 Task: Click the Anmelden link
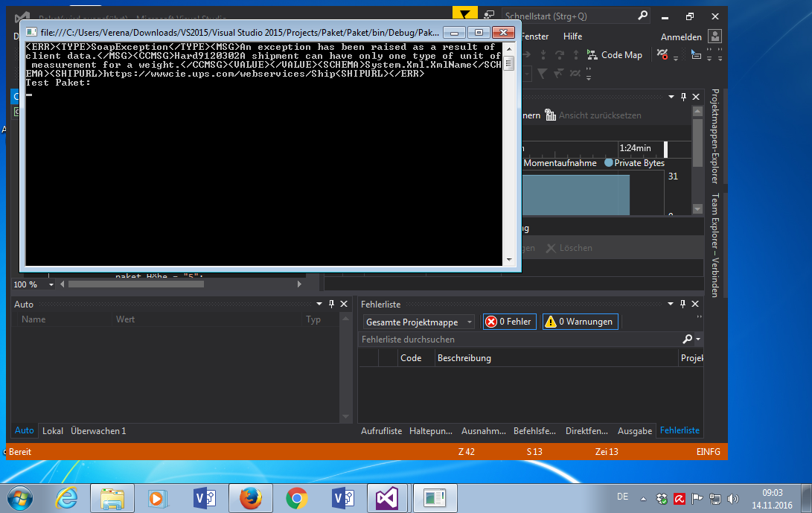coord(681,36)
